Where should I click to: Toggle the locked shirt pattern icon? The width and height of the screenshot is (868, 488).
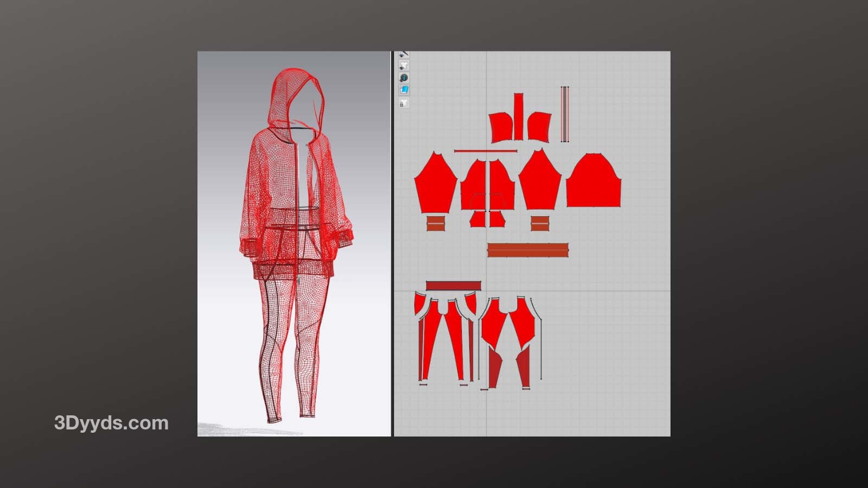coord(404,103)
